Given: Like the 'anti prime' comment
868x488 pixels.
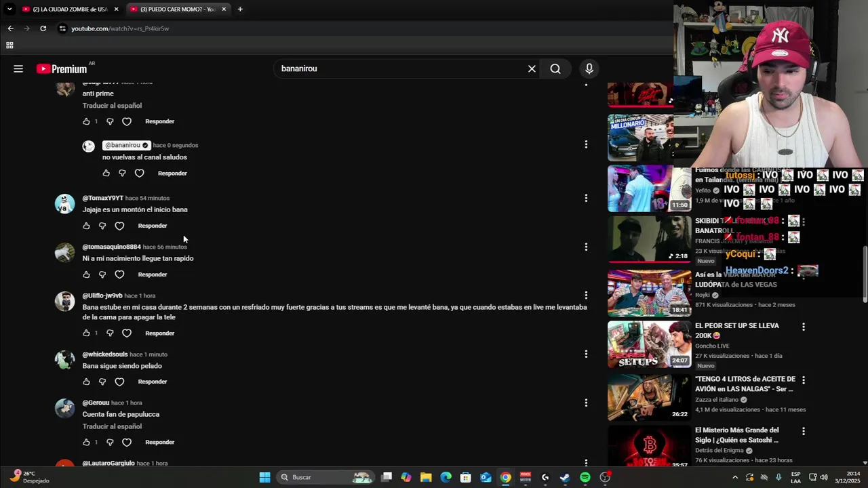Looking at the screenshot, I should pos(86,121).
